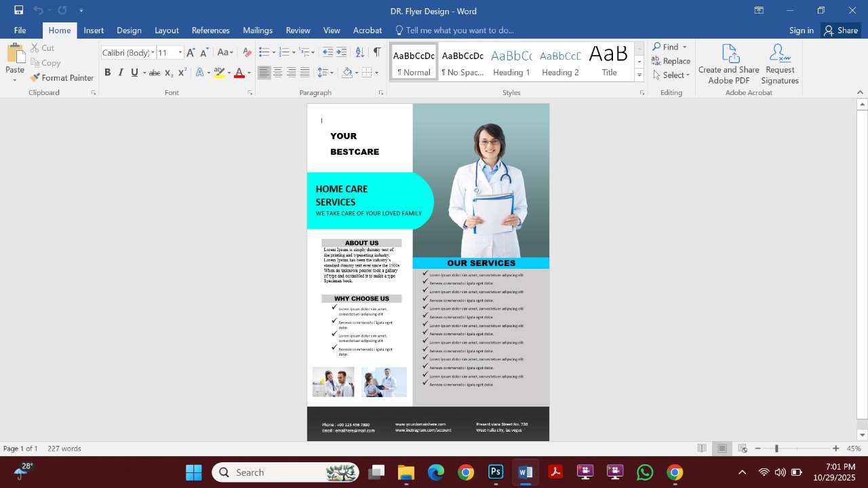Click the Sort icon in Paragraph group
Viewport: 868px width, 488px height.
(360, 50)
